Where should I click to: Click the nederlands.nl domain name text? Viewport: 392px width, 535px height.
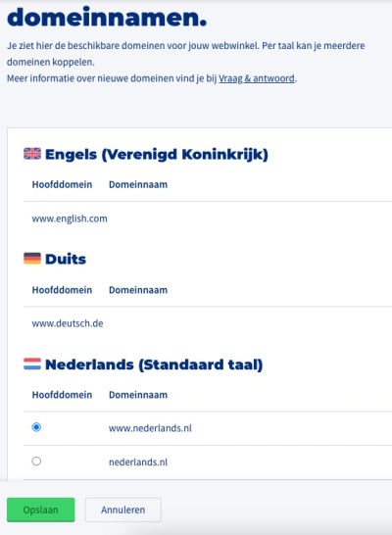[x=138, y=462]
